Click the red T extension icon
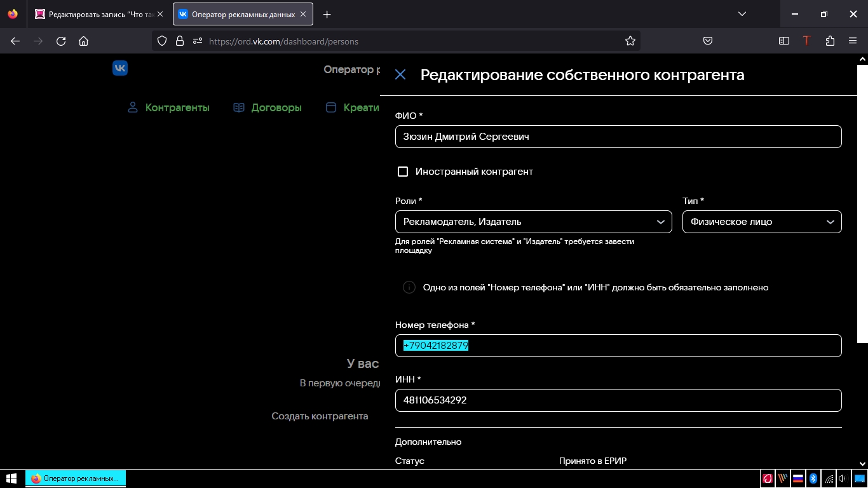This screenshot has width=868, height=488. 807,41
